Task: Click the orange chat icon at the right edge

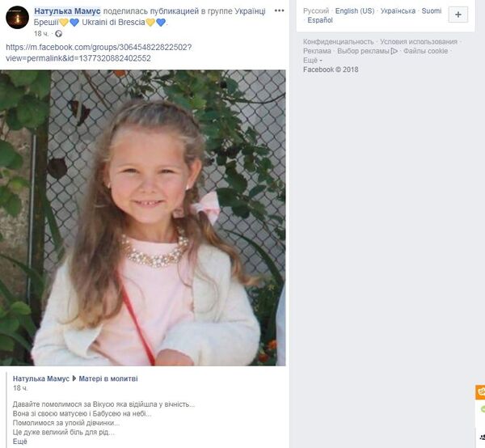Action: [x=480, y=392]
